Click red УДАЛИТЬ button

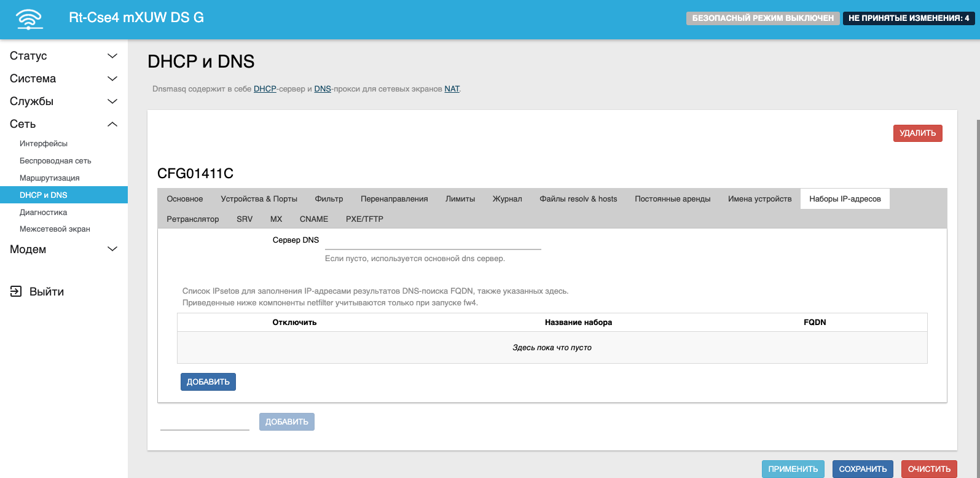click(917, 133)
